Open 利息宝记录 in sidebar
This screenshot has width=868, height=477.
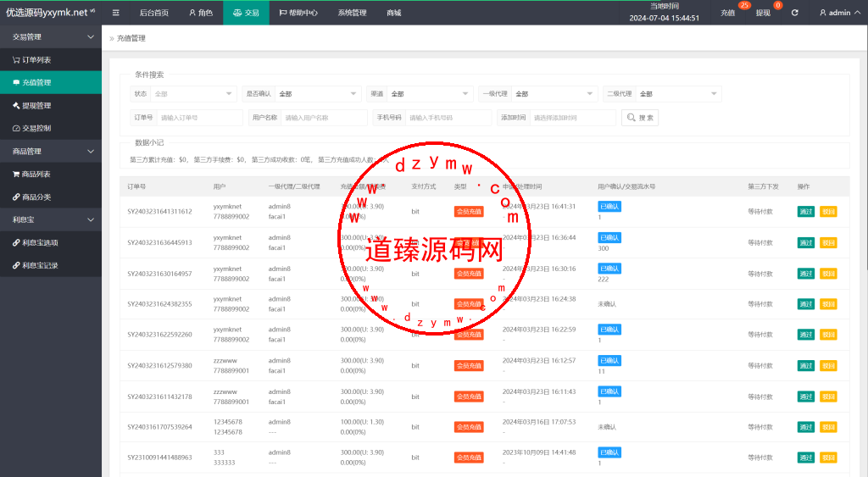tap(51, 265)
